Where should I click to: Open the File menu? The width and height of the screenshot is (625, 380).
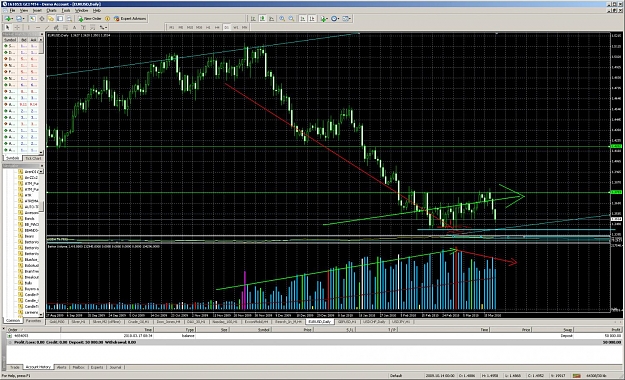[x=12, y=10]
